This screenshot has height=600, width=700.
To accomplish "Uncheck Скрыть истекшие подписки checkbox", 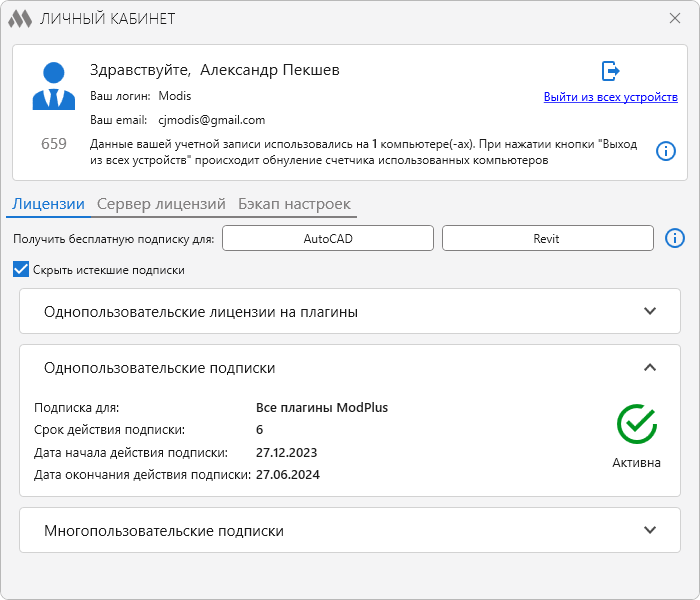I will coord(21,269).
